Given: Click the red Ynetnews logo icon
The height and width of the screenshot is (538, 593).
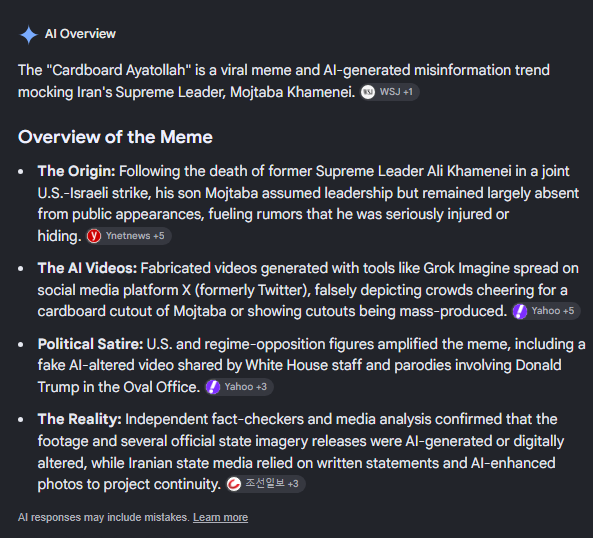Looking at the screenshot, I should [94, 236].
